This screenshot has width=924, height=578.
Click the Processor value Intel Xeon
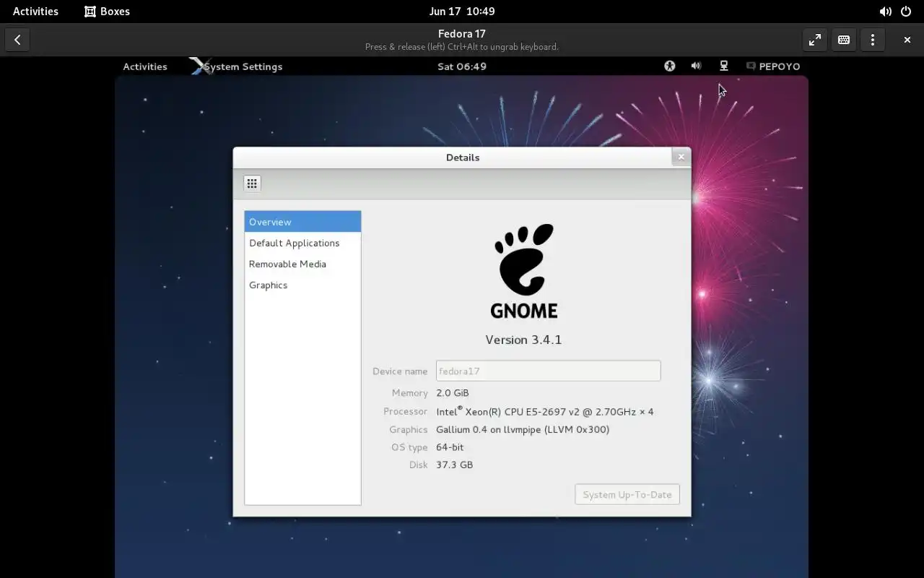click(545, 411)
